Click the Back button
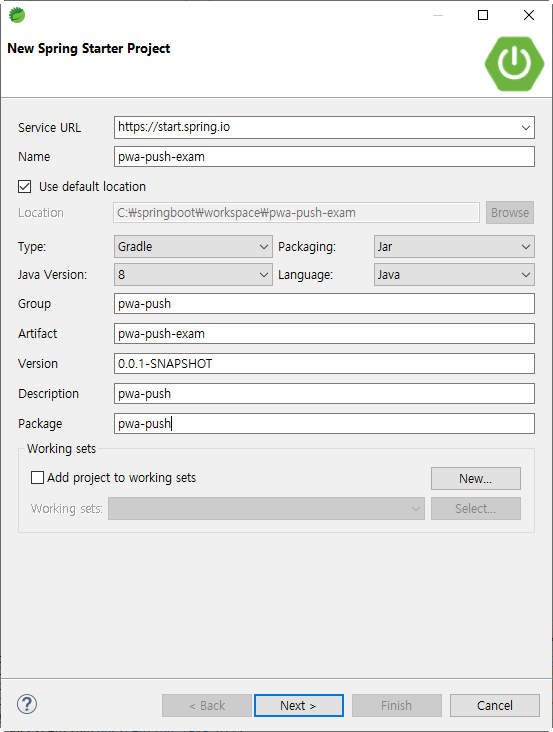Image resolution: width=553 pixels, height=732 pixels. pyautogui.click(x=207, y=705)
